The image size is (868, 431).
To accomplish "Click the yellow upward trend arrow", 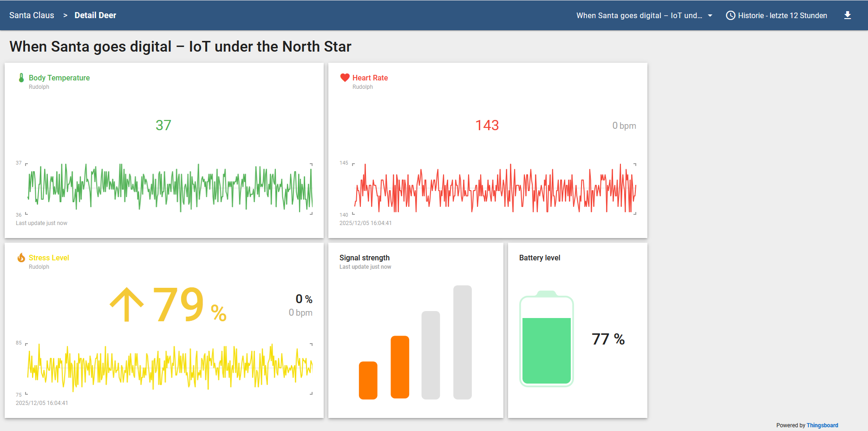I will [x=127, y=305].
